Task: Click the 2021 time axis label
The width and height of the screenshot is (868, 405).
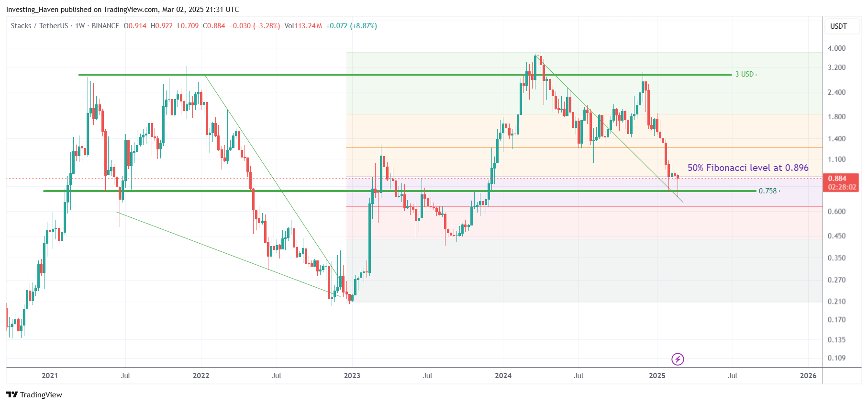Action: click(50, 376)
